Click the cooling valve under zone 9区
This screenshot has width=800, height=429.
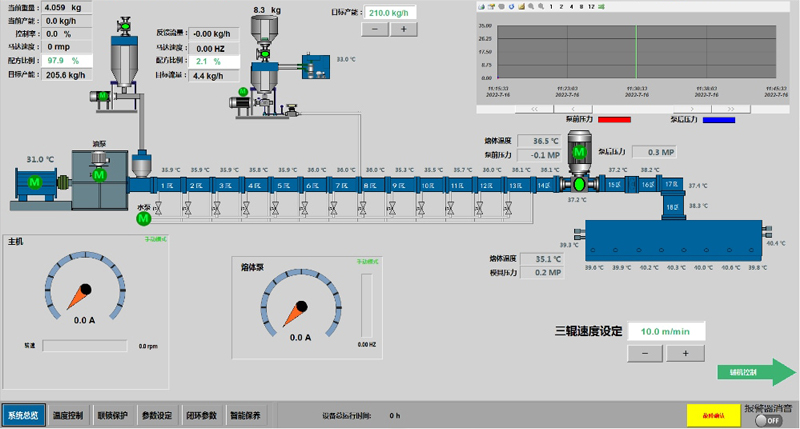pos(392,208)
